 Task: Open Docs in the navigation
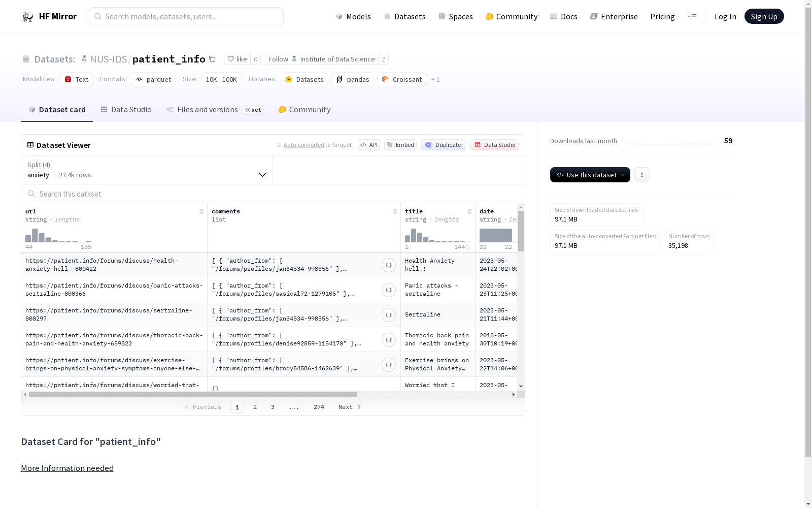[x=564, y=17]
